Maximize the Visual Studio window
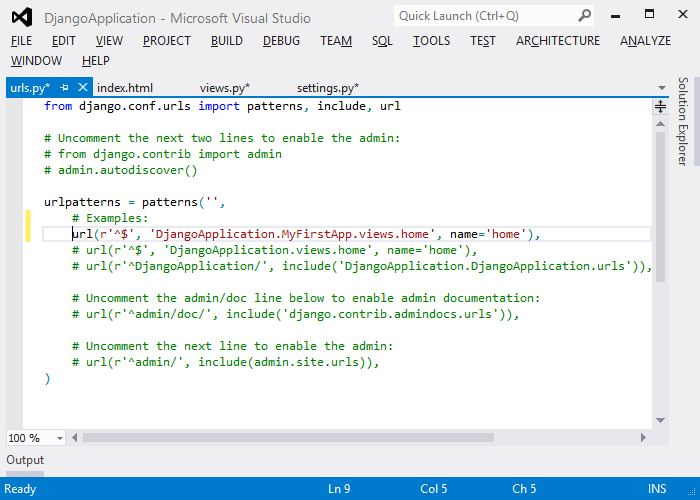 pyautogui.click(x=650, y=14)
